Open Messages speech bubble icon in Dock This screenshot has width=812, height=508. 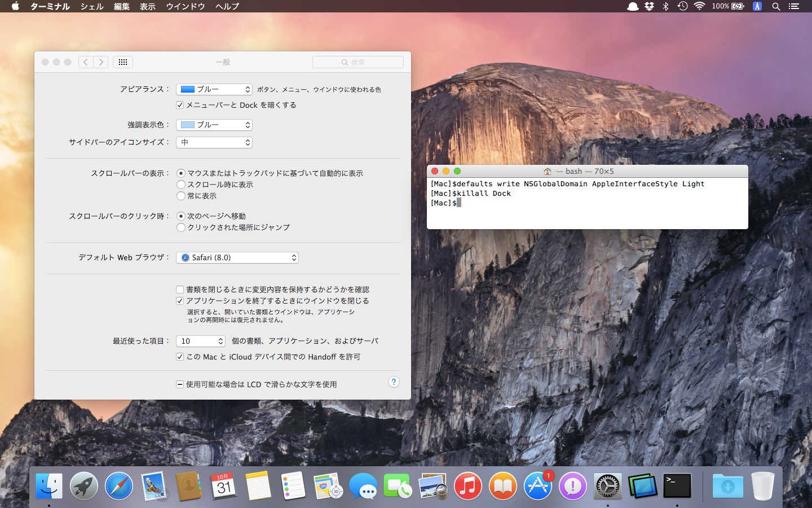pyautogui.click(x=363, y=486)
